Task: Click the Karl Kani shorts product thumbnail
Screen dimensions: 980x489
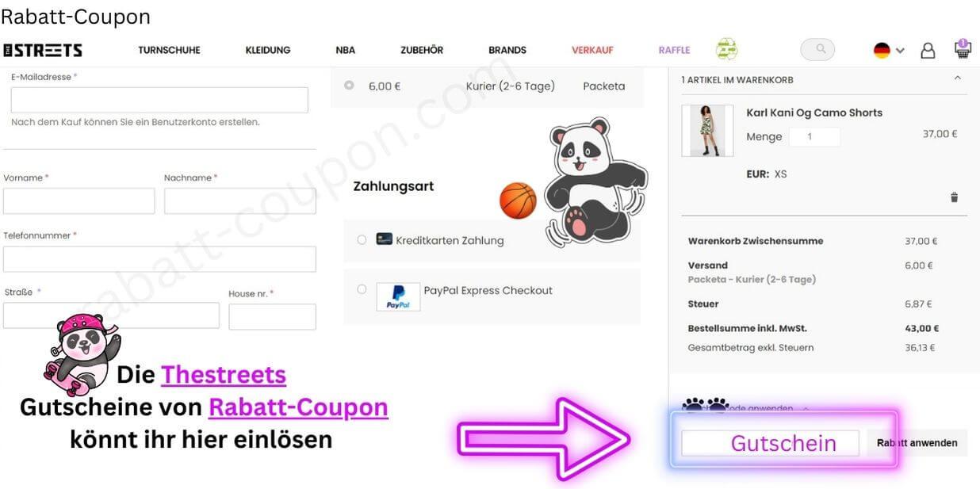Action: point(706,131)
